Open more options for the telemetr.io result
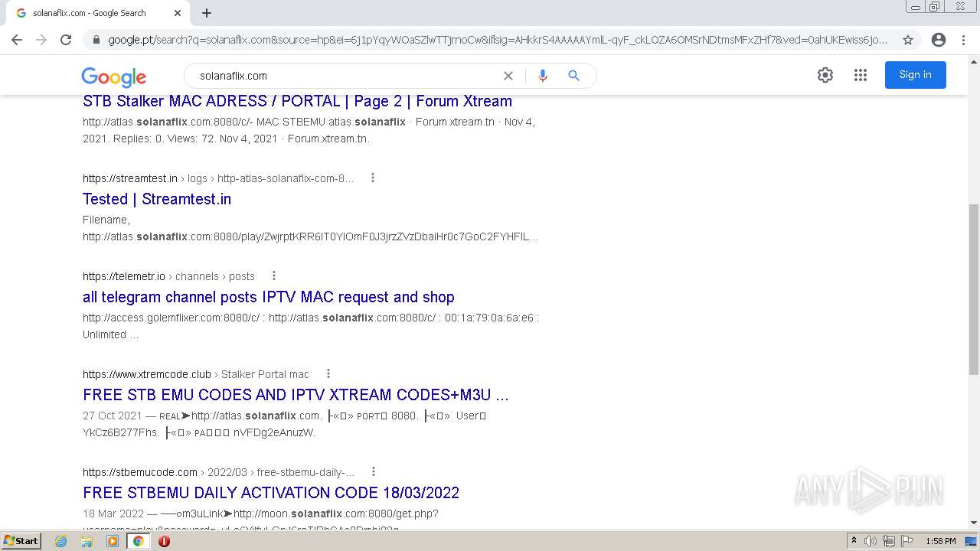 (273, 275)
